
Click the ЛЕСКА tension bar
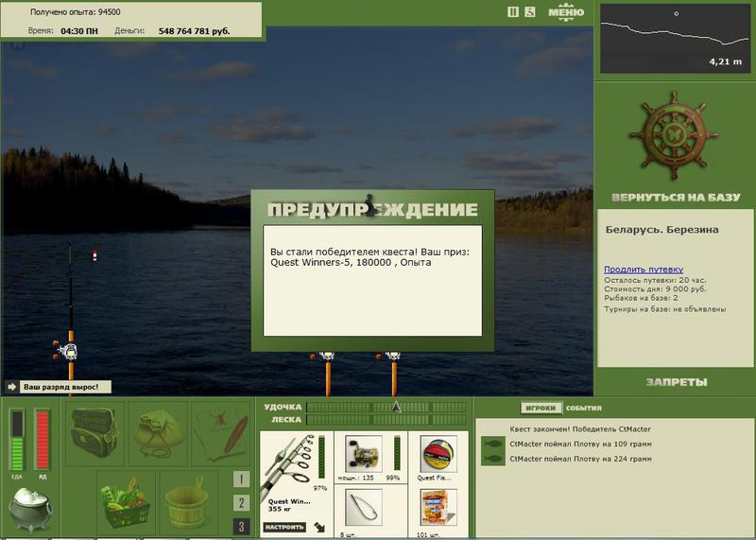(387, 420)
